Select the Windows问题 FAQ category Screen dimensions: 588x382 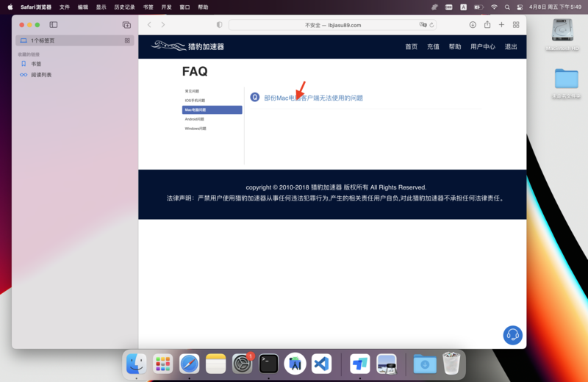click(196, 129)
